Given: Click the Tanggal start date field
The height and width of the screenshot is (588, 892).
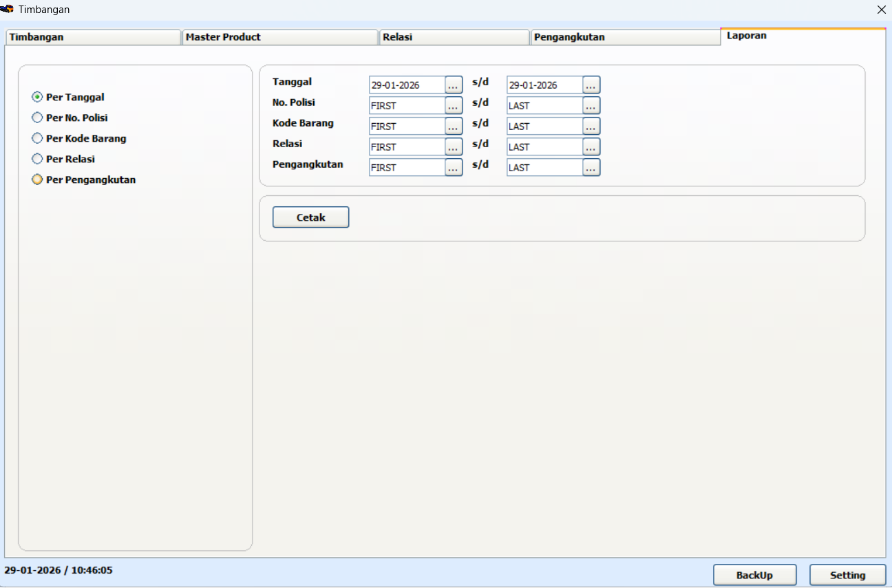Looking at the screenshot, I should (406, 85).
